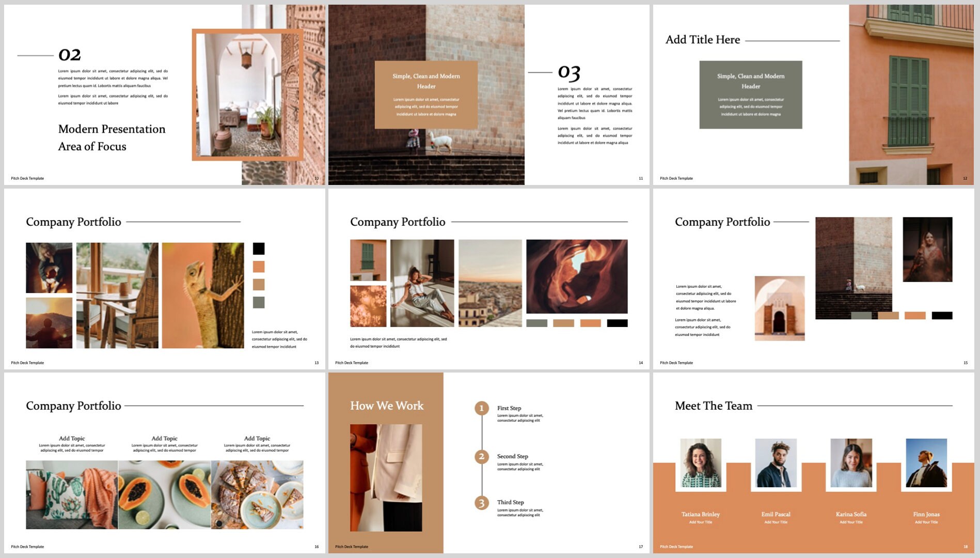The width and height of the screenshot is (980, 558).
Task: Select the numbered circle beside Second Step
Action: click(x=481, y=456)
